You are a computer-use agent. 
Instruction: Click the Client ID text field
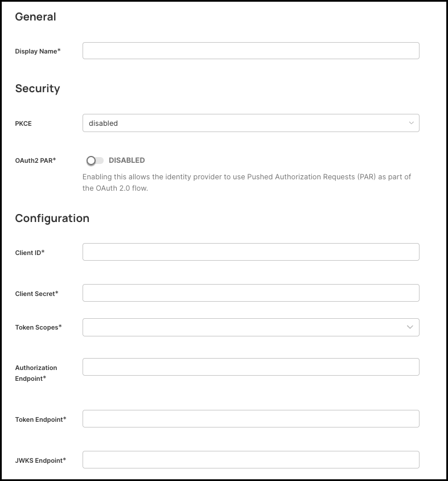pyautogui.click(x=250, y=252)
